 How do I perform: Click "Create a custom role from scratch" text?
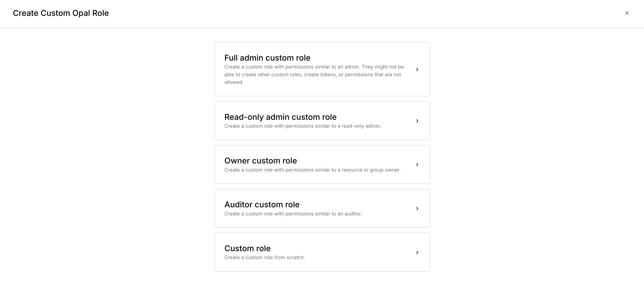tap(265, 258)
